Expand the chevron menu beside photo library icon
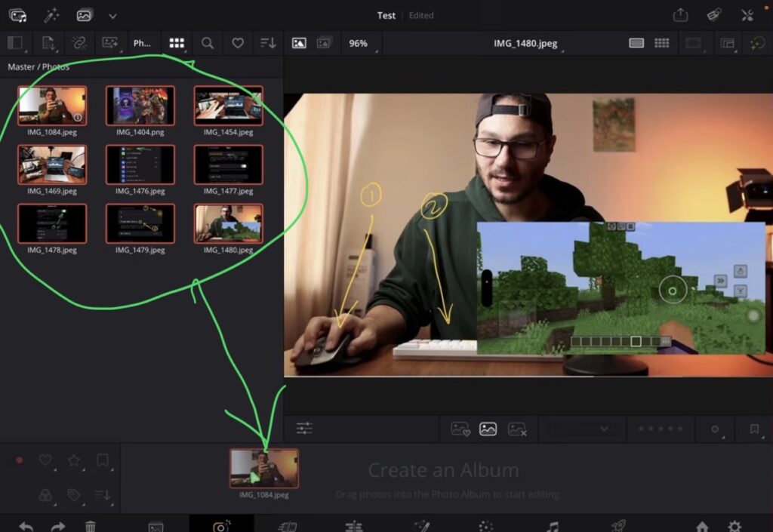The image size is (773, 532). click(113, 16)
